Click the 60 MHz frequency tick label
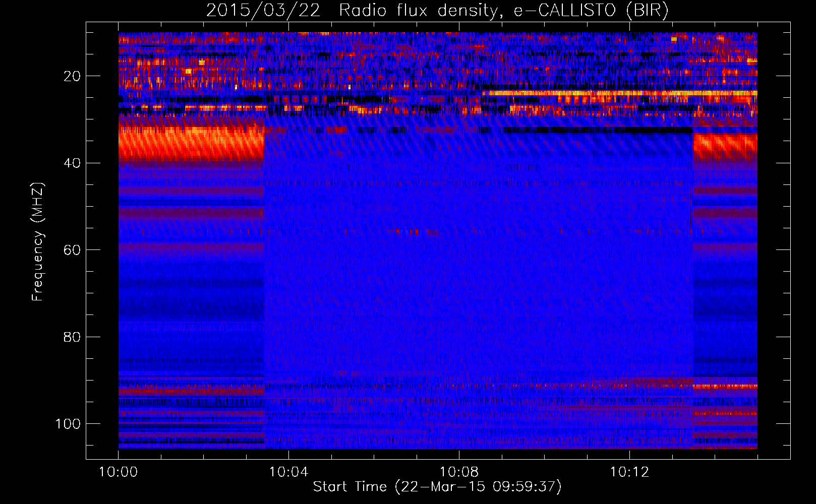 point(72,250)
